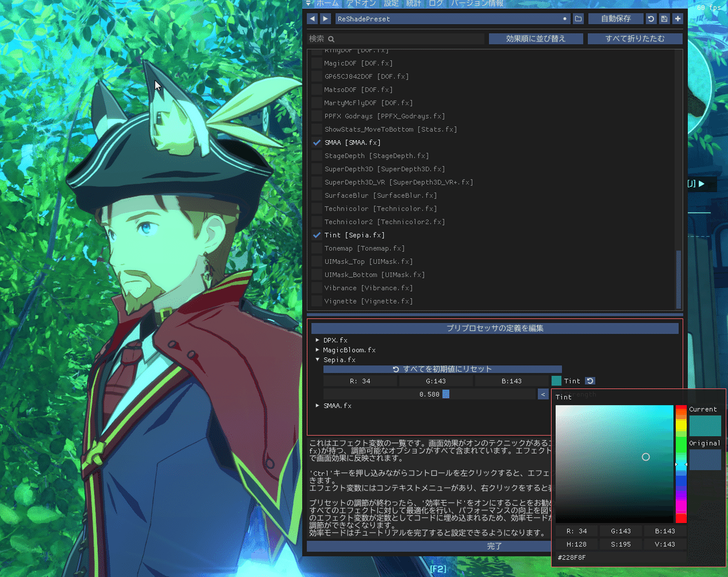The height and width of the screenshot is (577, 728).
Task: Click the S:195 field in color picker
Action: (621, 544)
